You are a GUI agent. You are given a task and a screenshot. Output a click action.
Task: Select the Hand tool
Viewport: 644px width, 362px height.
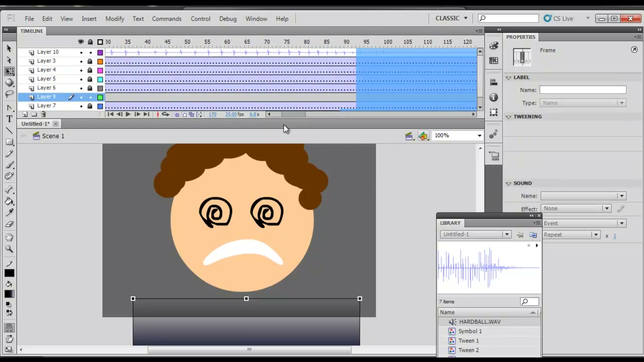pyautogui.click(x=9, y=237)
